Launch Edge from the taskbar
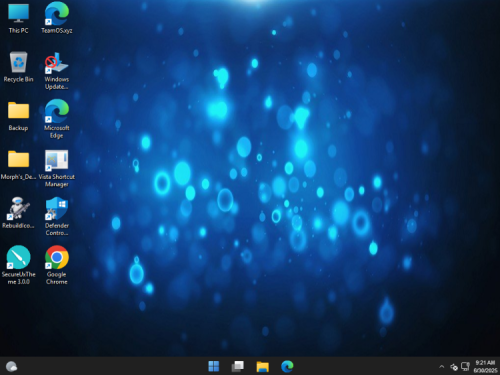 pyautogui.click(x=287, y=366)
